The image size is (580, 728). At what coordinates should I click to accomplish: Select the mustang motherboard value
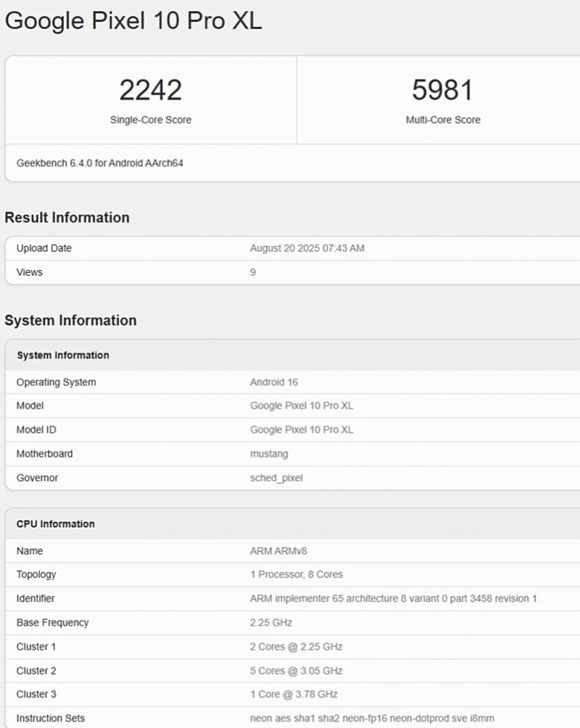269,454
